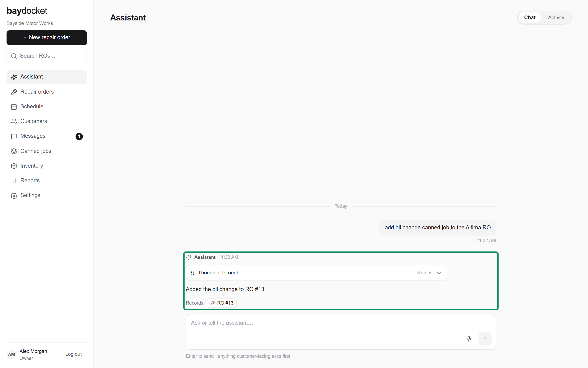
Task: Switch to the Chat tab
Action: (530, 18)
